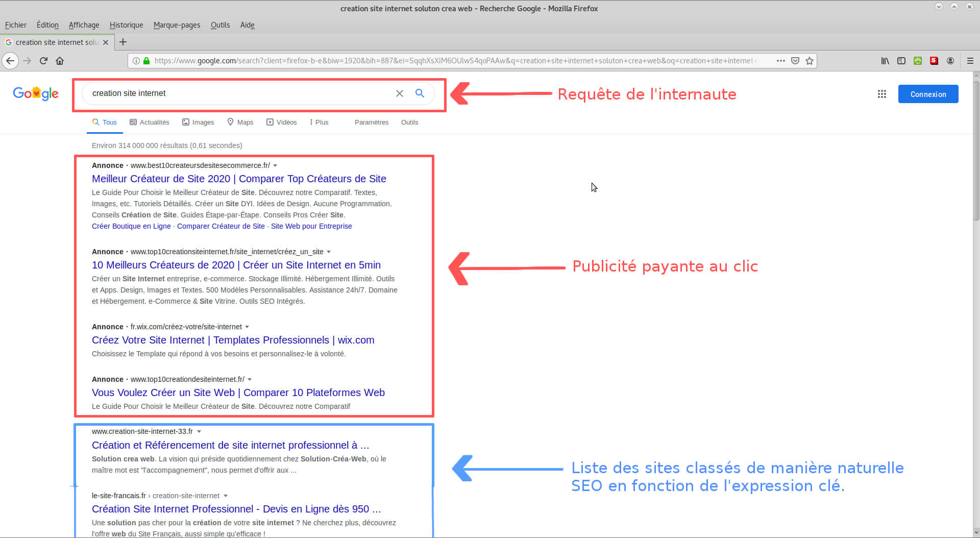This screenshot has height=538, width=980.
Task: Click the Google logo
Action: pos(36,93)
